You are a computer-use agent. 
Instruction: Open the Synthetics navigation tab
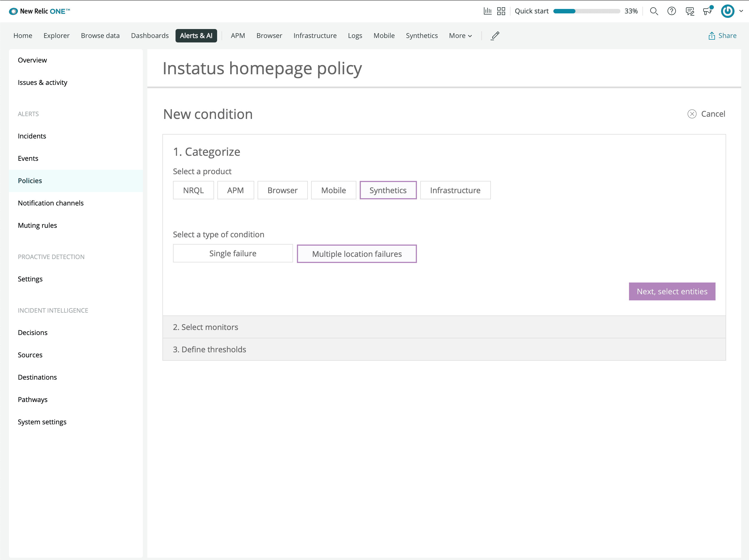422,35
